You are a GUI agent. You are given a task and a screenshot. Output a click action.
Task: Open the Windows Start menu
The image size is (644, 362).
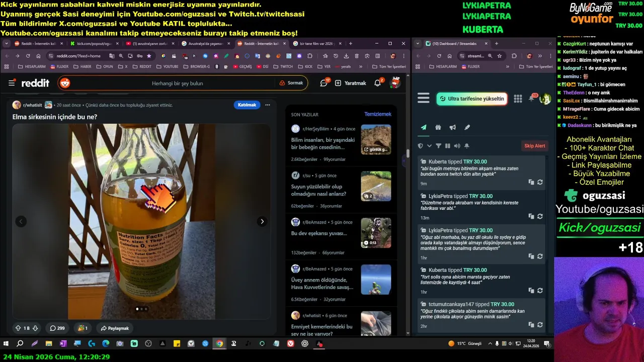(6, 344)
